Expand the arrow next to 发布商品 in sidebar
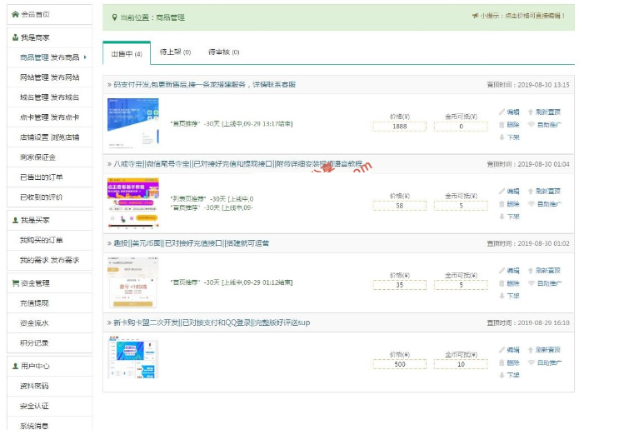 click(86, 57)
